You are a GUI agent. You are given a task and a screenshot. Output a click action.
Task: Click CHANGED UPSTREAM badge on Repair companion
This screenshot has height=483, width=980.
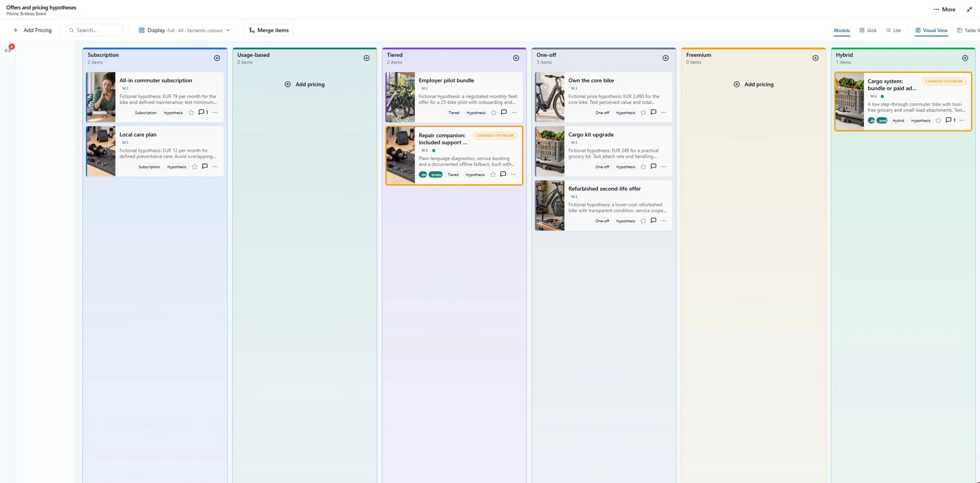tap(495, 136)
